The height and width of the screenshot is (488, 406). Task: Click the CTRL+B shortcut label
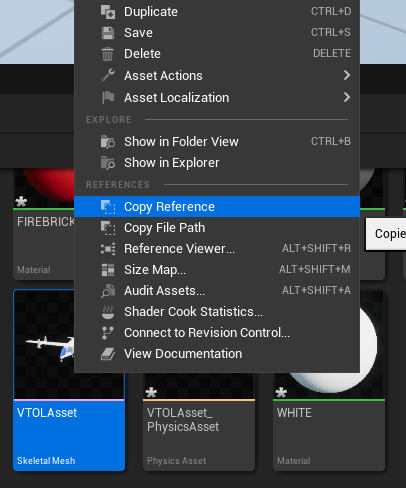[331, 141]
